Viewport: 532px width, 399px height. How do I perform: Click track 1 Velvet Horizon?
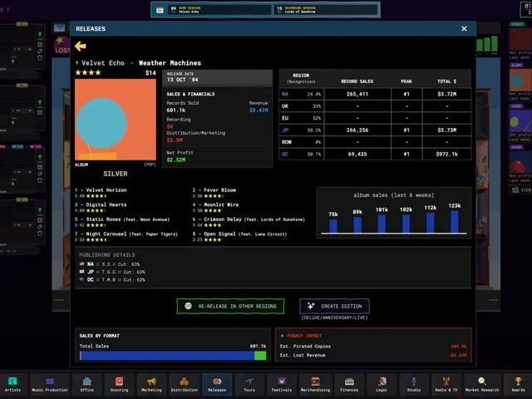[101, 193]
